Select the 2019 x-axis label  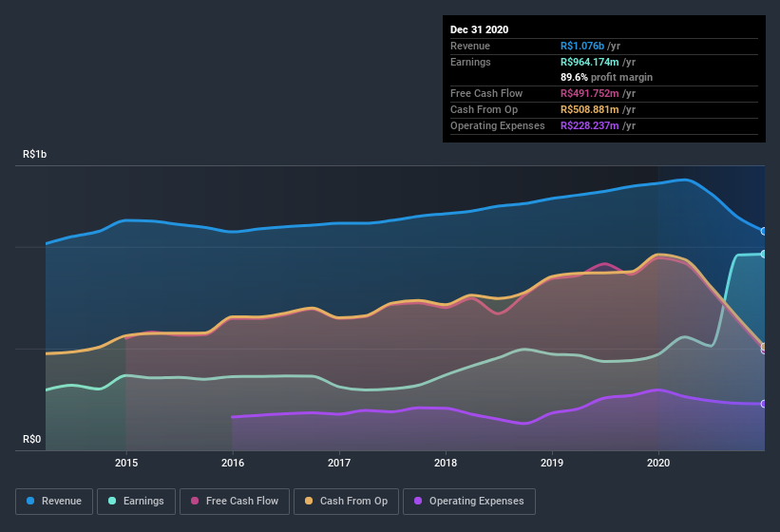[x=551, y=463]
